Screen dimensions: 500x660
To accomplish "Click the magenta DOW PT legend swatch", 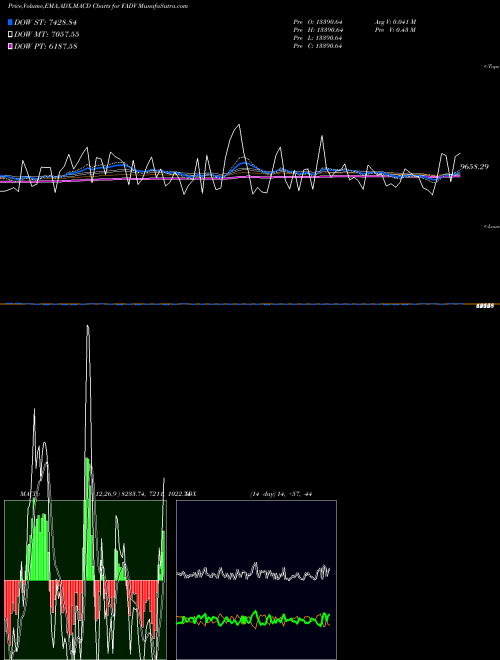I will point(10,46).
